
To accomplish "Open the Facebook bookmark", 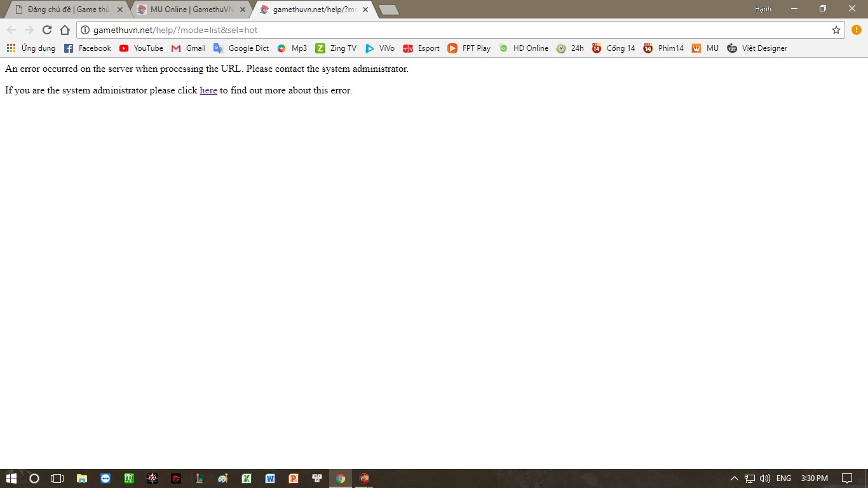I will click(87, 48).
